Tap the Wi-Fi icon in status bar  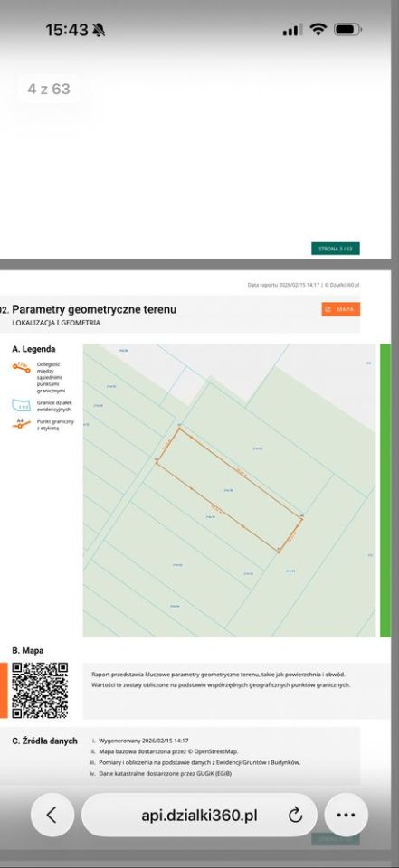click(x=318, y=29)
